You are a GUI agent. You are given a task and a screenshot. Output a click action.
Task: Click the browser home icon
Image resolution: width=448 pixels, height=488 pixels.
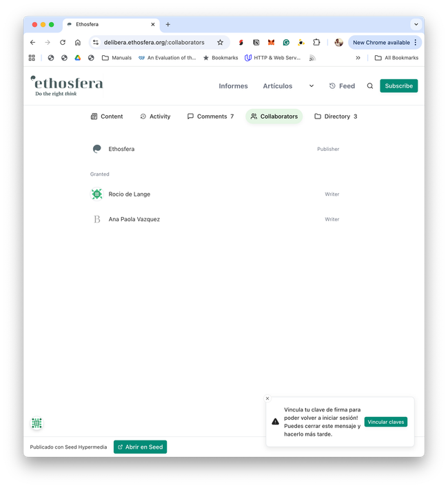78,42
